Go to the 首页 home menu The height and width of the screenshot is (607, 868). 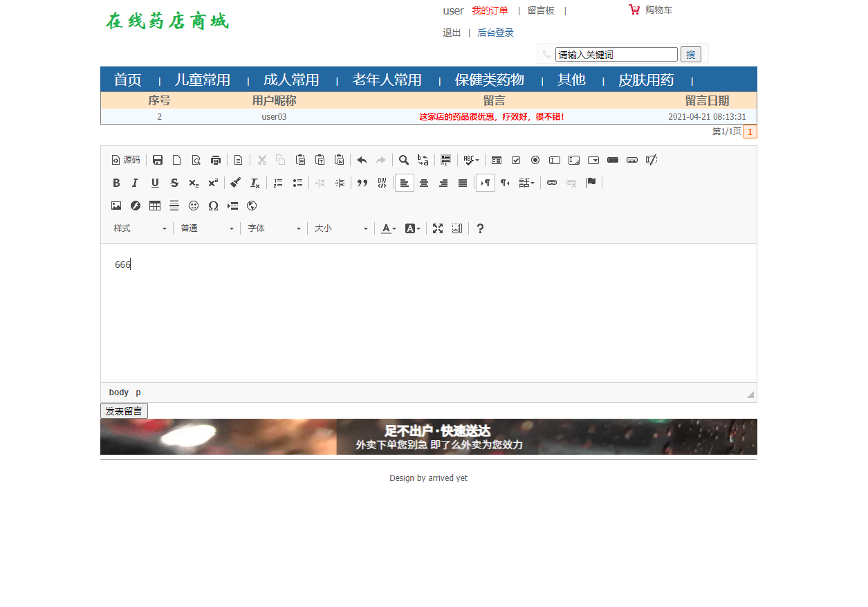click(x=127, y=80)
